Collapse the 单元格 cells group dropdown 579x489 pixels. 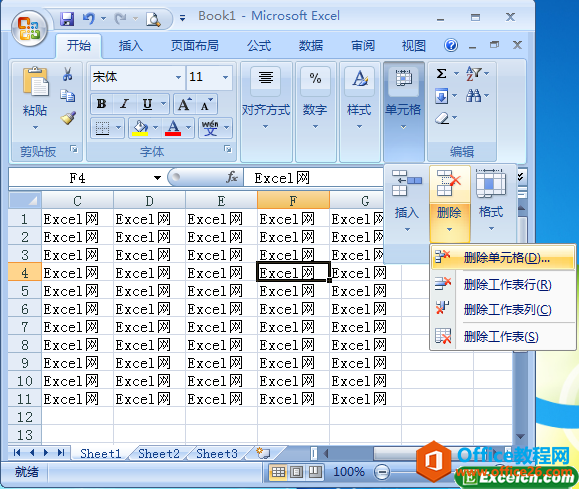pos(403,111)
